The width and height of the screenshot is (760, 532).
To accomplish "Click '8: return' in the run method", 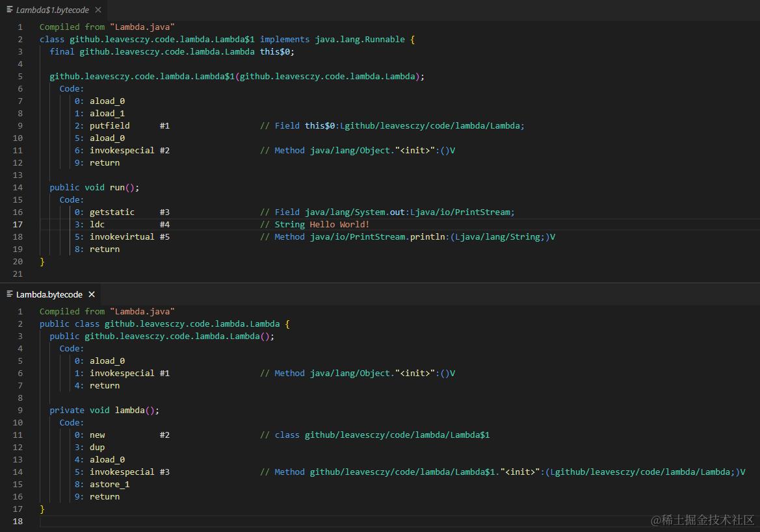I will point(97,249).
